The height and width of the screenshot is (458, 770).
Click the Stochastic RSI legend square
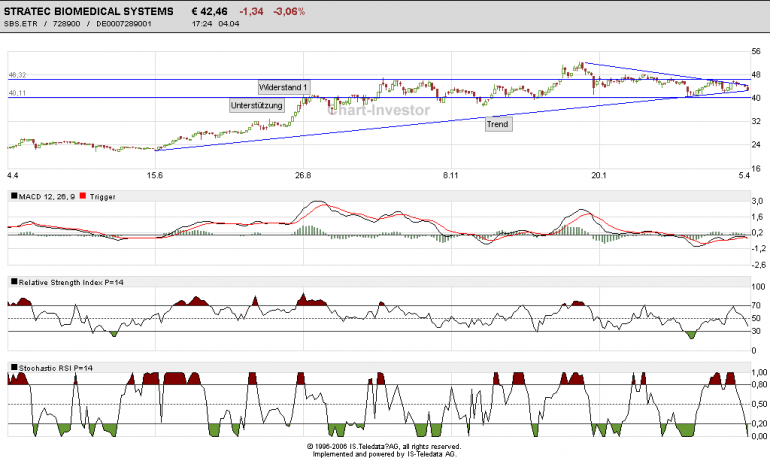[x=14, y=367]
